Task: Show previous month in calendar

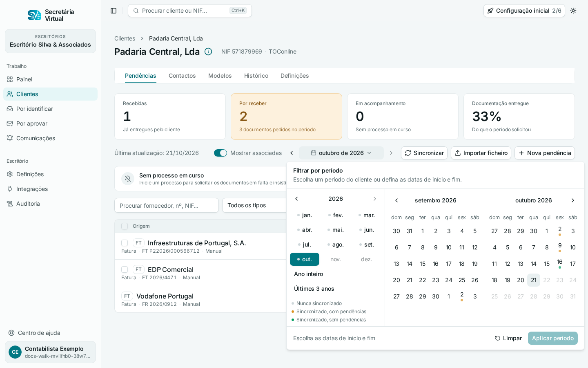Action: pyautogui.click(x=396, y=200)
